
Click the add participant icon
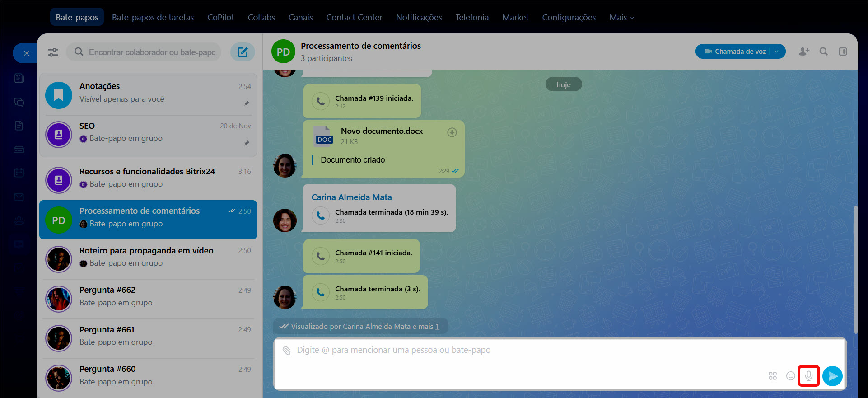[x=804, y=52]
